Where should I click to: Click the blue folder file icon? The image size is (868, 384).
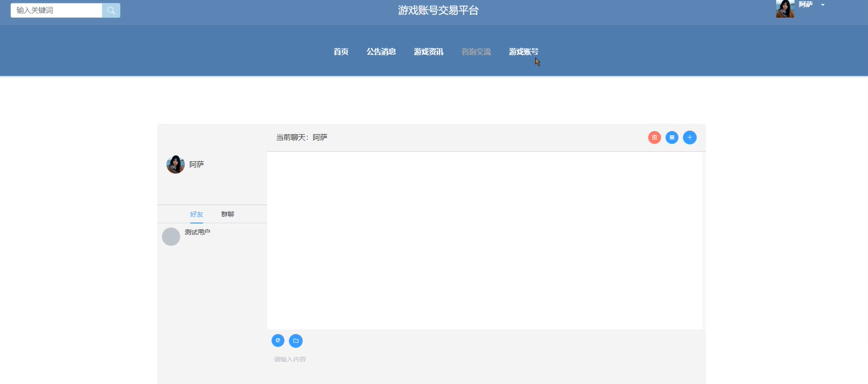(x=296, y=341)
